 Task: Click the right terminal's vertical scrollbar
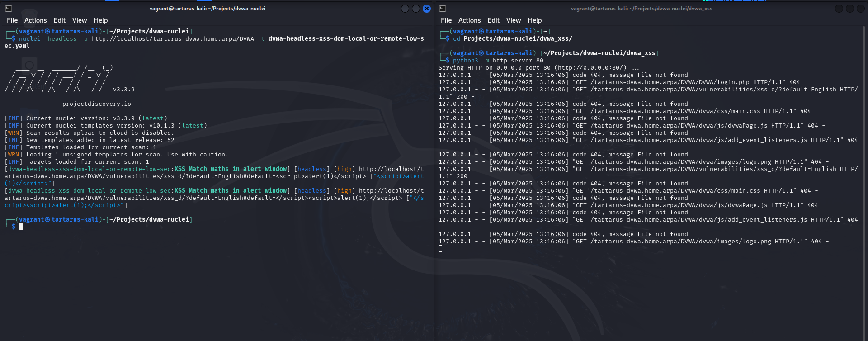(864, 136)
